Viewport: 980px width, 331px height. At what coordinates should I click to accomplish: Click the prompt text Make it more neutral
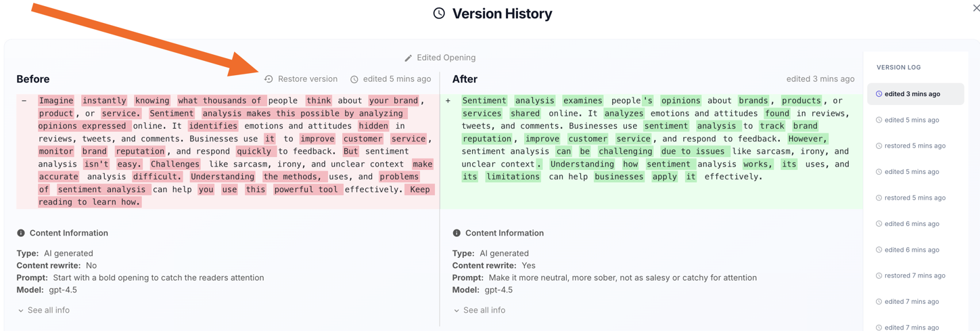pyautogui.click(x=622, y=278)
